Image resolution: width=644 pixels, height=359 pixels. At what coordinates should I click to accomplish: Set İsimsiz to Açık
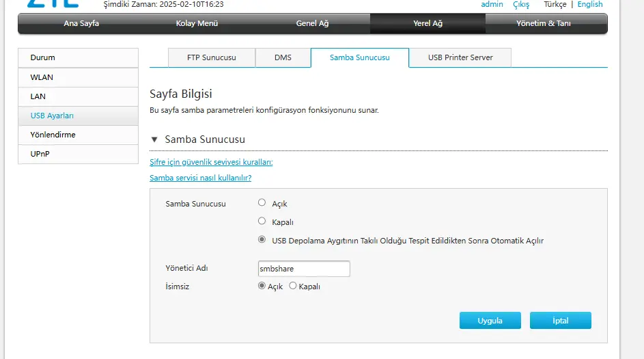[262, 285]
